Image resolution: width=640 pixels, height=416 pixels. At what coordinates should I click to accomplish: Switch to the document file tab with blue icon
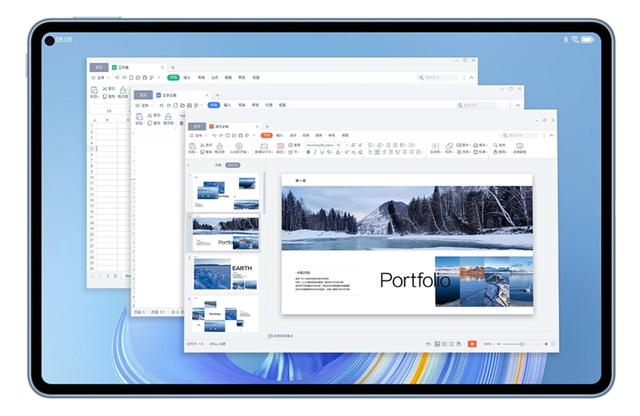[182, 95]
